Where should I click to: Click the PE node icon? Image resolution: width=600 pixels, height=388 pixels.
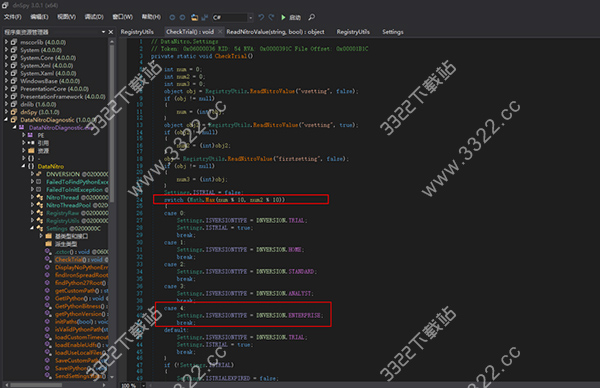coord(31,135)
